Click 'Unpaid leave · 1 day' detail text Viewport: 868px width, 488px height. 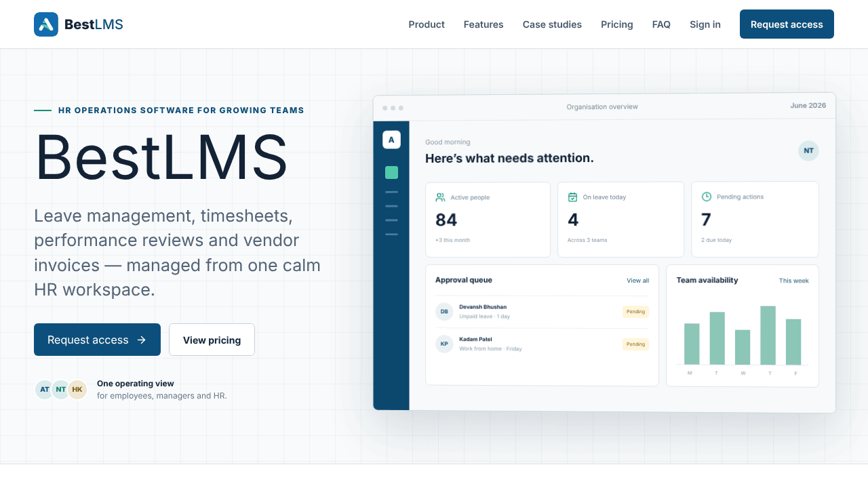(x=484, y=317)
